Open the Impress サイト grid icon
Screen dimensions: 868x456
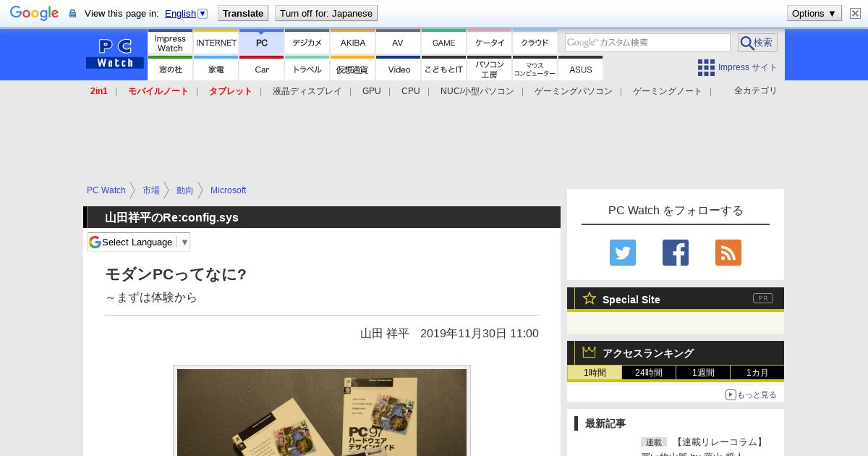[706, 67]
